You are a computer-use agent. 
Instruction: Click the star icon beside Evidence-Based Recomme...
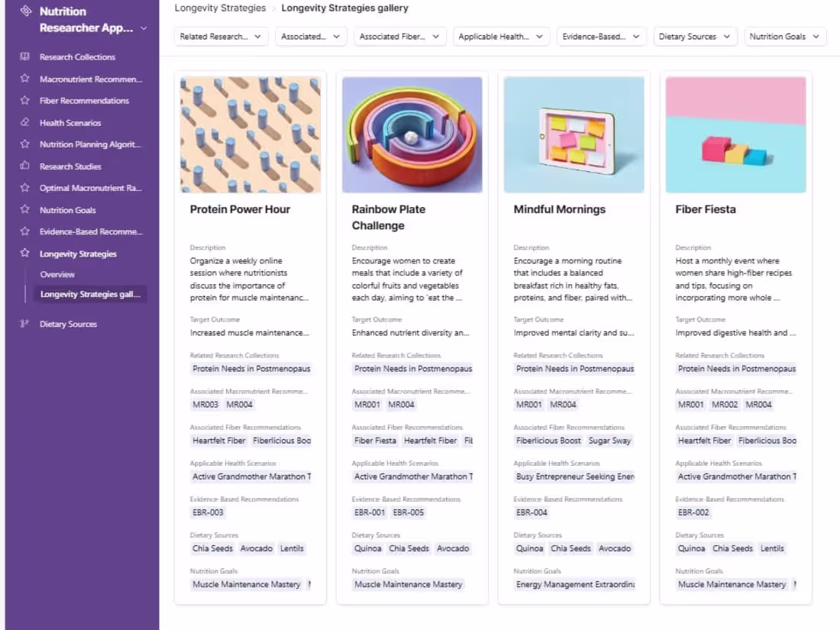pos(24,231)
